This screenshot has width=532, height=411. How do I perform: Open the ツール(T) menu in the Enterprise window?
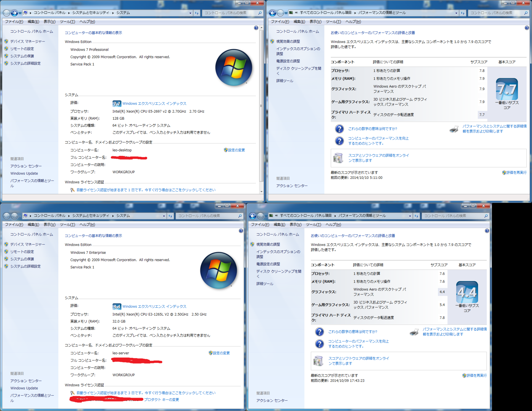(x=67, y=225)
